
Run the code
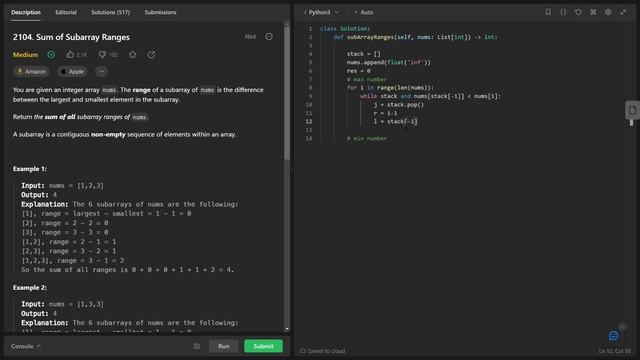coord(224,346)
